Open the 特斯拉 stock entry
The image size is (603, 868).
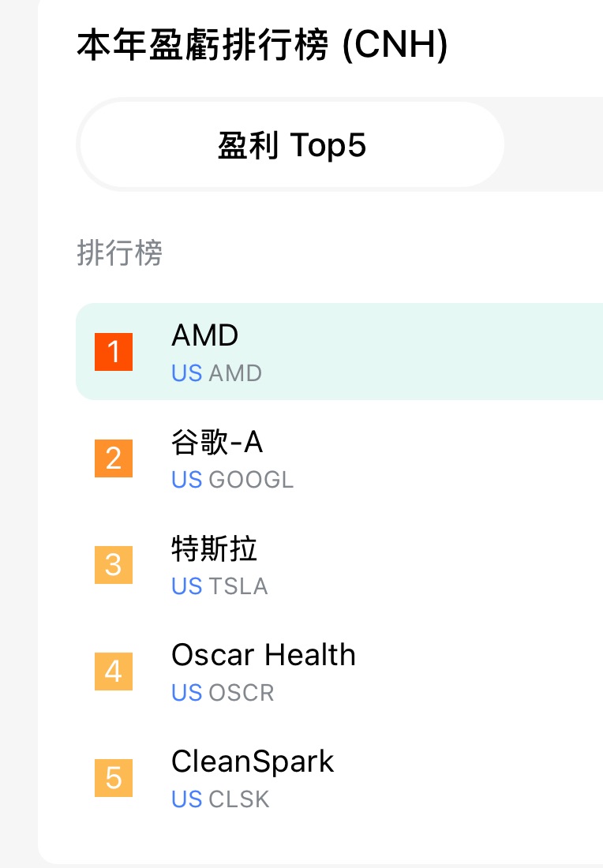214,549
